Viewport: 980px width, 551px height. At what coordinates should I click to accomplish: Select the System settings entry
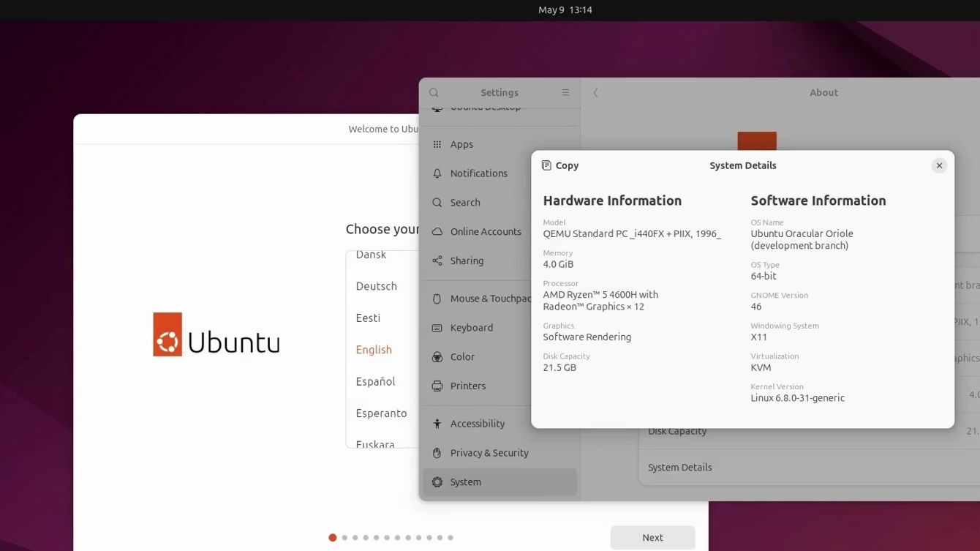pos(500,482)
